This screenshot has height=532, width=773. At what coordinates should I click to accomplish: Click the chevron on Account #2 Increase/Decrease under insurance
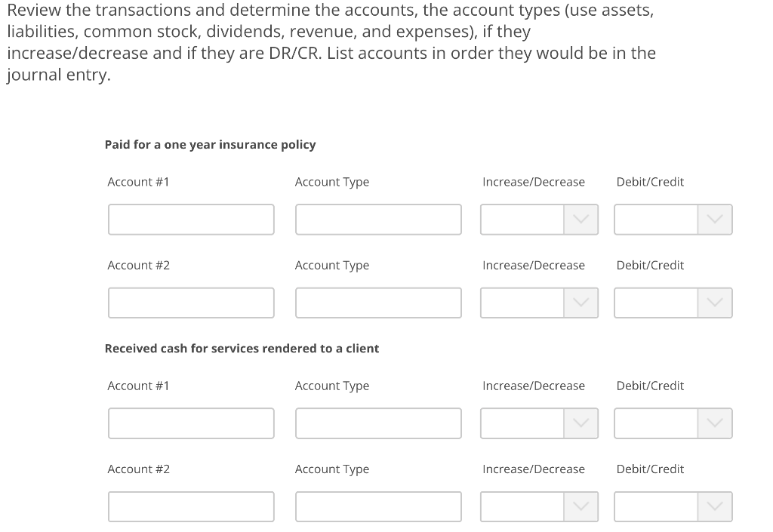tap(581, 303)
